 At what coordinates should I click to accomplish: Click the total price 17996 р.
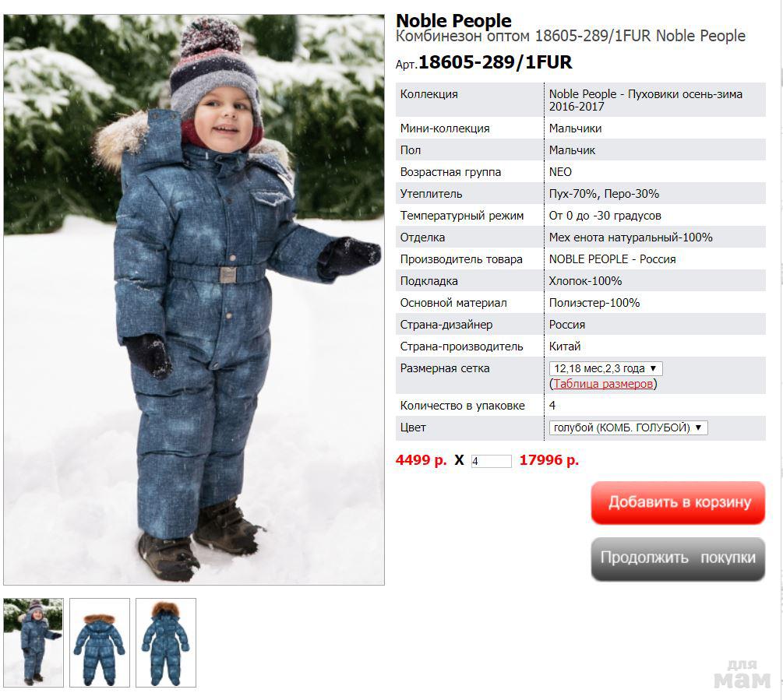point(549,460)
